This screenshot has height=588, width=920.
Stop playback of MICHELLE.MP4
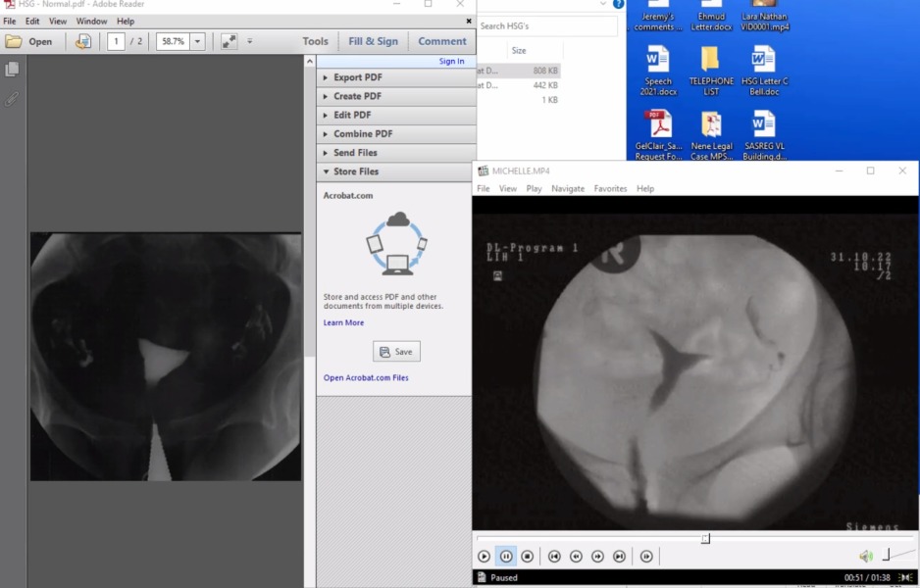(x=528, y=556)
